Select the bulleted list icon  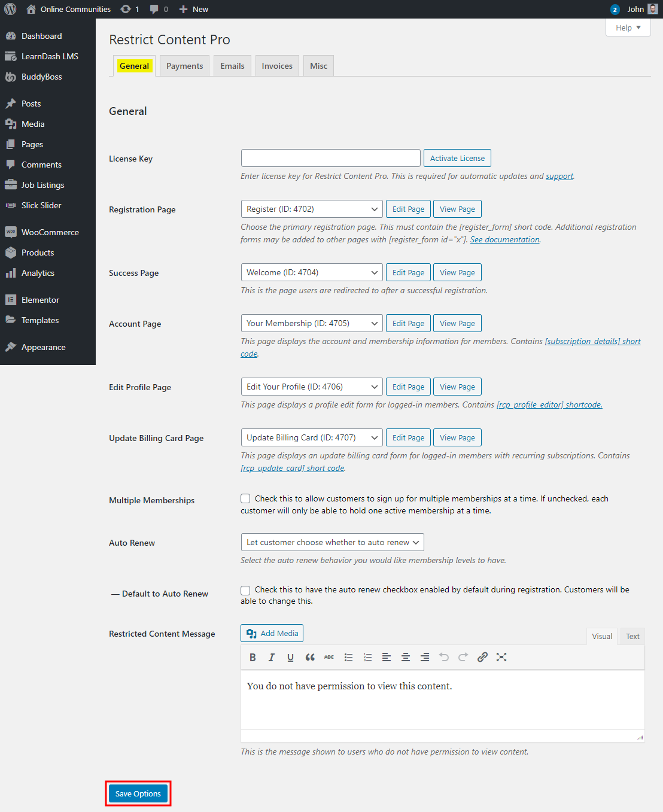tap(348, 657)
